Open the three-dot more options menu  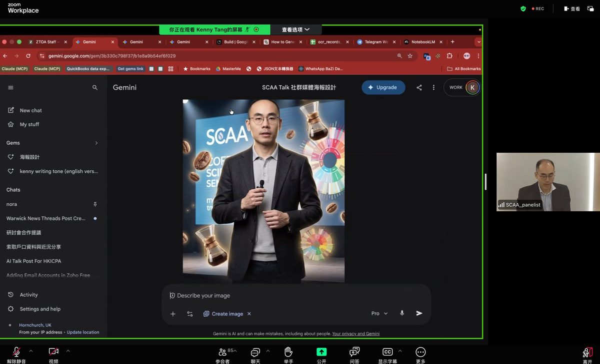pos(433,87)
